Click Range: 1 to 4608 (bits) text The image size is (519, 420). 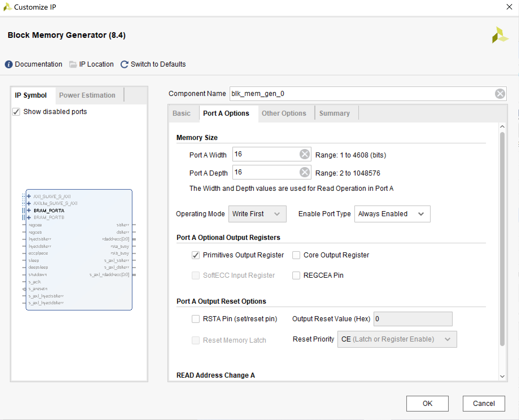tap(351, 155)
